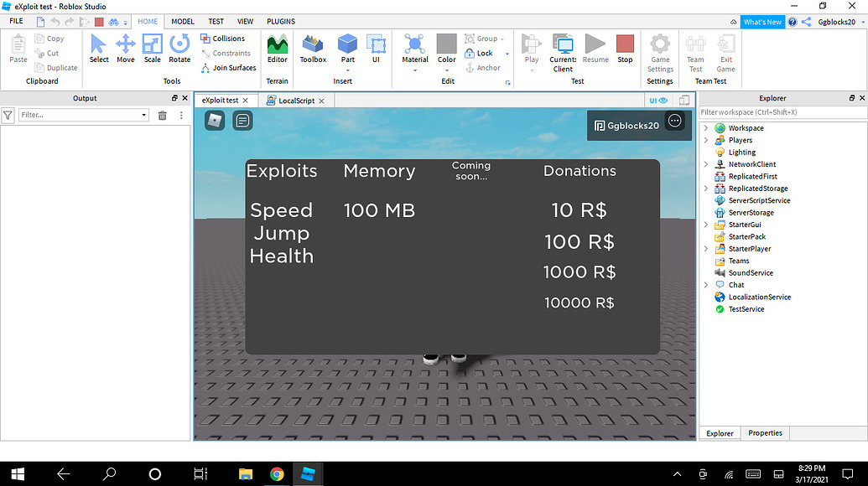The height and width of the screenshot is (486, 868).
Task: Click inside the Output filter field
Action: 81,115
